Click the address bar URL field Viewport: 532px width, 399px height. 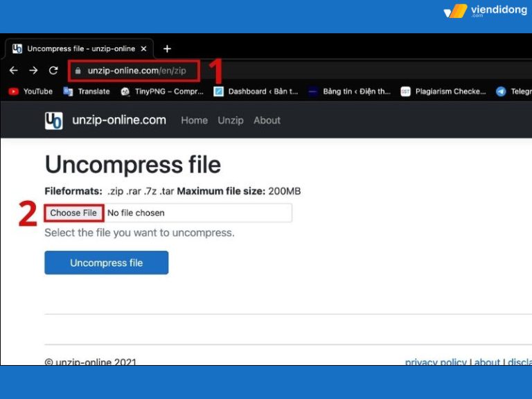coord(136,71)
